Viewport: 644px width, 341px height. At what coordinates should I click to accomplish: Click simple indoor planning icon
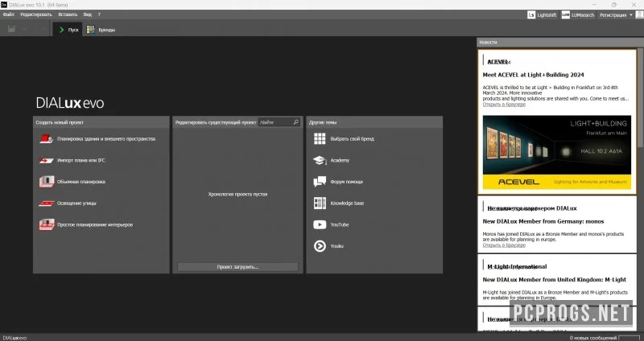click(x=47, y=224)
